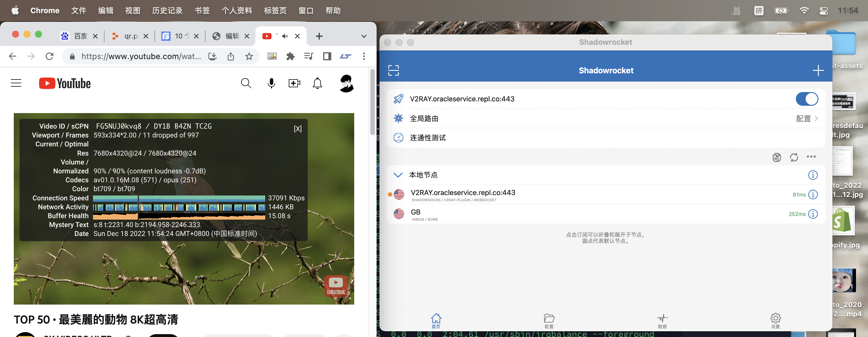This screenshot has height=337, width=868.
Task: Open info for the V2RAY node
Action: click(813, 194)
